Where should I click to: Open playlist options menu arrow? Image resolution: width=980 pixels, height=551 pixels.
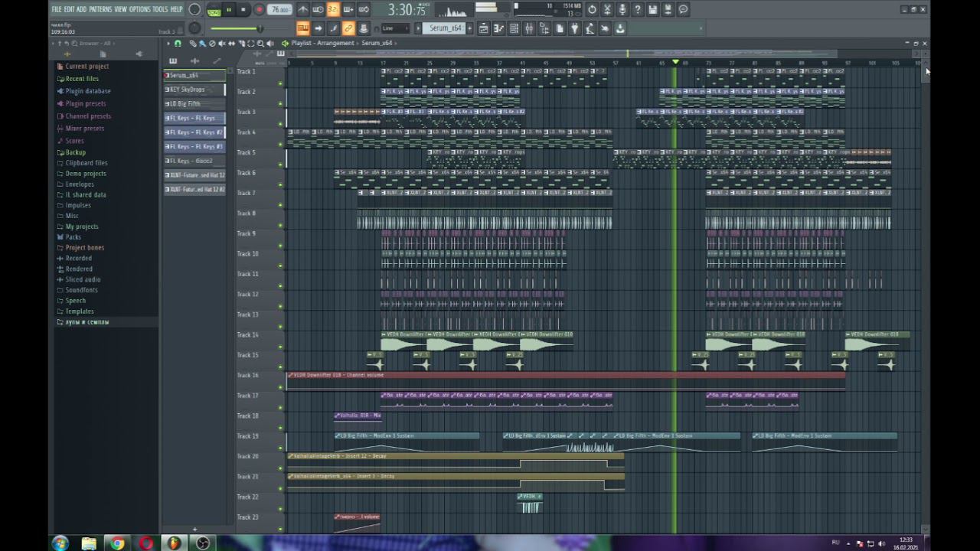pos(168,43)
